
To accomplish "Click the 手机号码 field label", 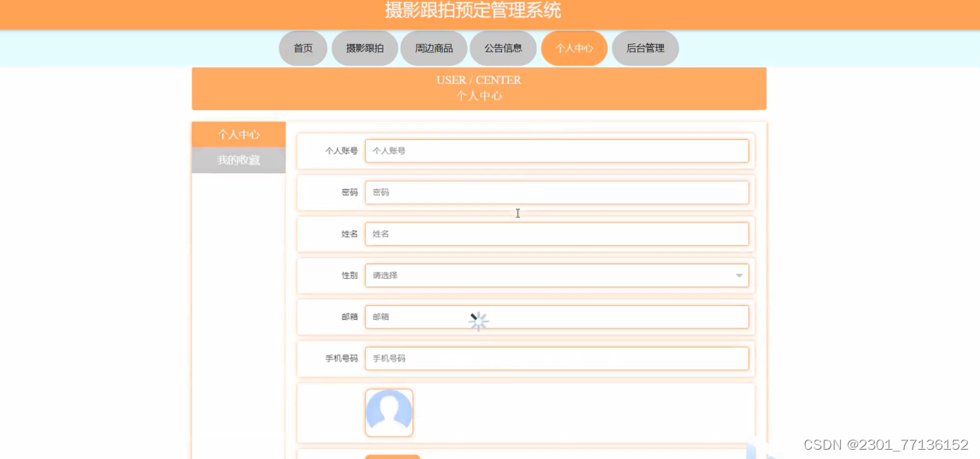I will click(341, 359).
